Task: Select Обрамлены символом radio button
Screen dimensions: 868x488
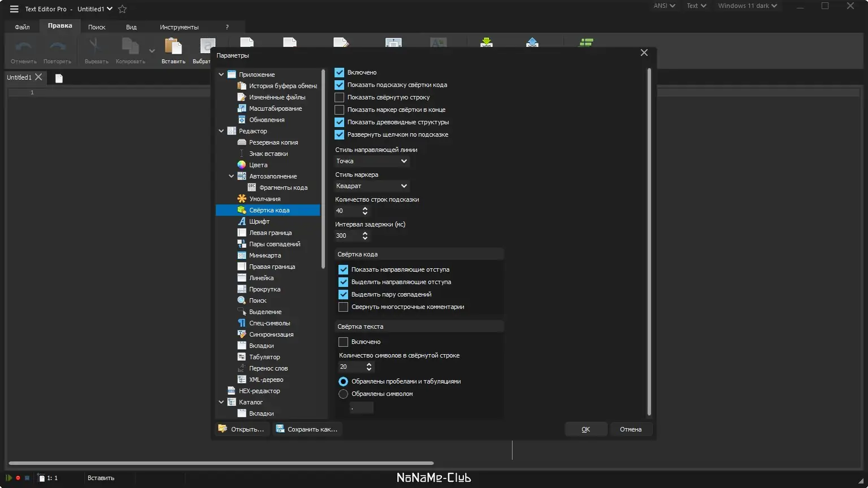Action: coord(343,394)
